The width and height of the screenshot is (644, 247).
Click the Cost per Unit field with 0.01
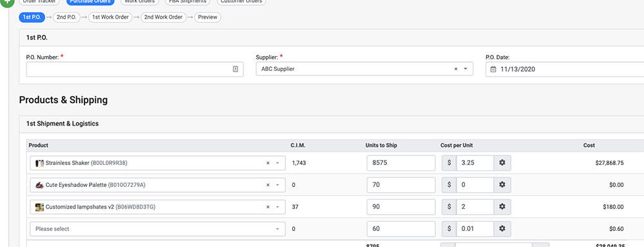475,229
